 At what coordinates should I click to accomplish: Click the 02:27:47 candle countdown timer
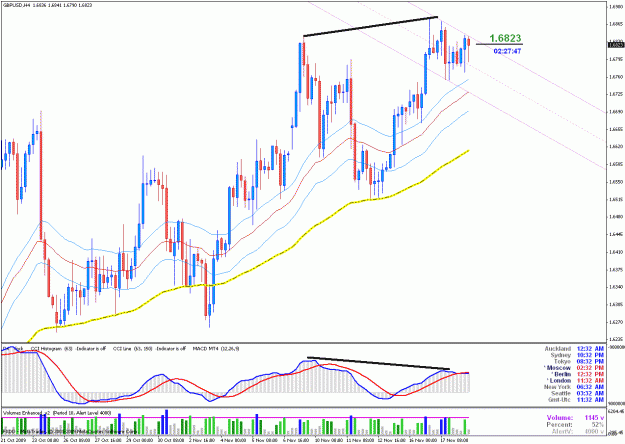[x=507, y=51]
